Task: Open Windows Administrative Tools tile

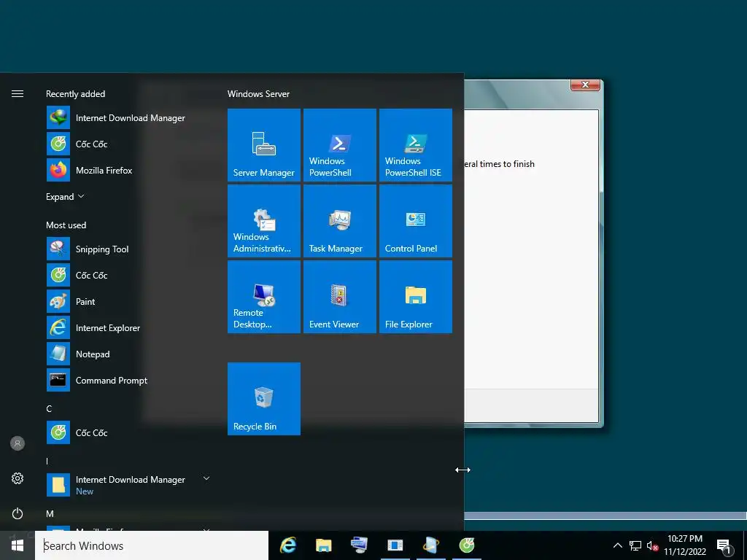Action: (264, 220)
